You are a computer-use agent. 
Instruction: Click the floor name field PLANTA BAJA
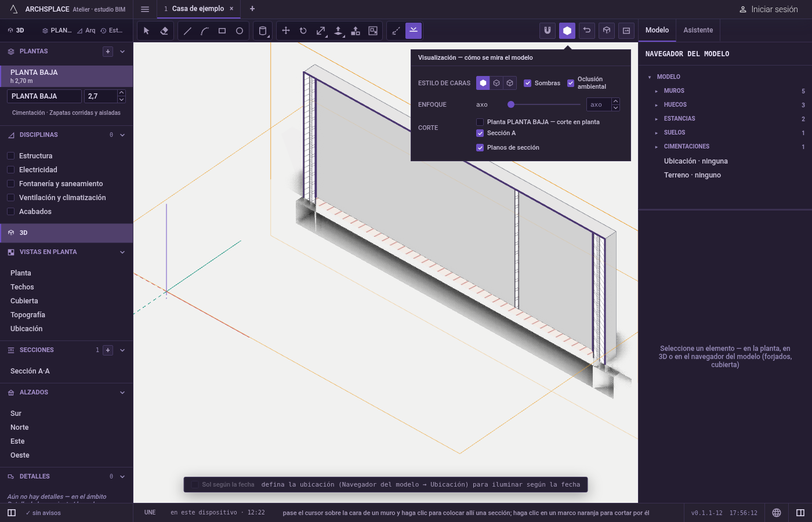tap(45, 96)
